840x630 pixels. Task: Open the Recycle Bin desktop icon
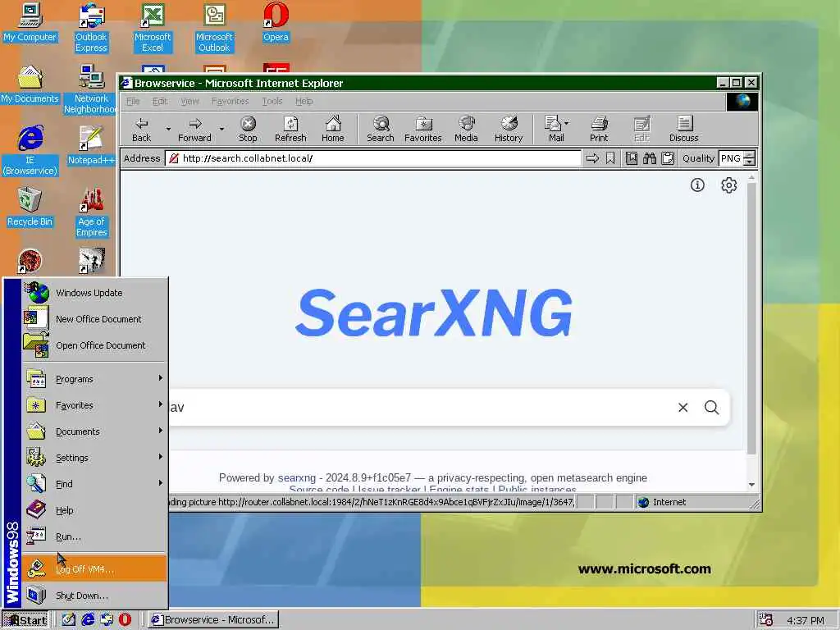[x=30, y=208]
